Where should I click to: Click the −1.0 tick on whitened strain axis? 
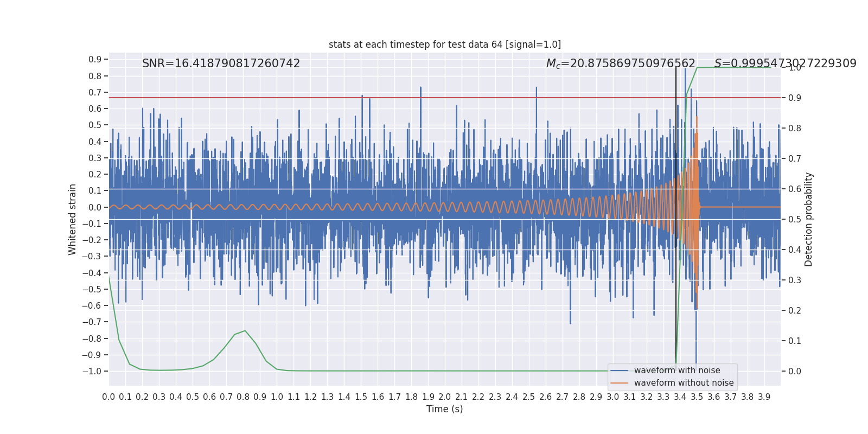pos(92,371)
